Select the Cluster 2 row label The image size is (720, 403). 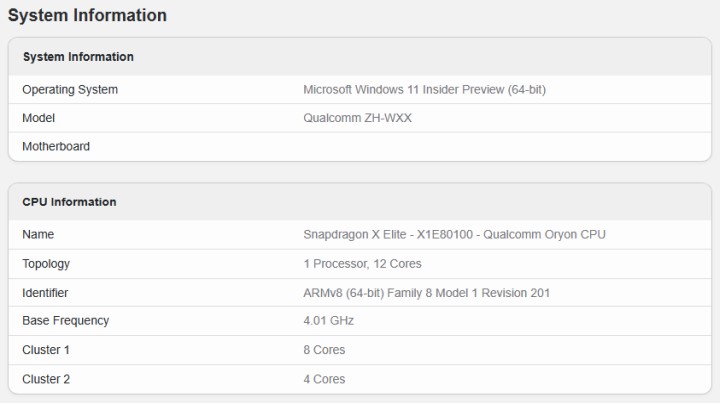point(46,379)
